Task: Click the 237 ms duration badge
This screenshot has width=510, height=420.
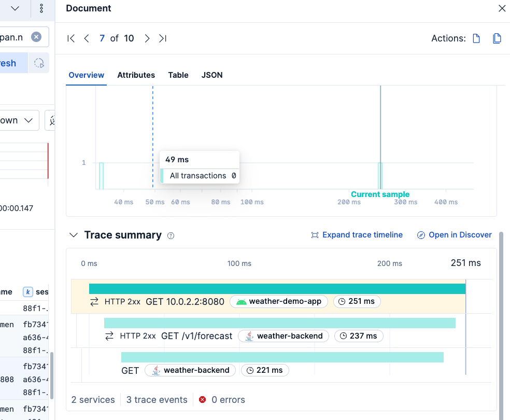Action: [359, 336]
